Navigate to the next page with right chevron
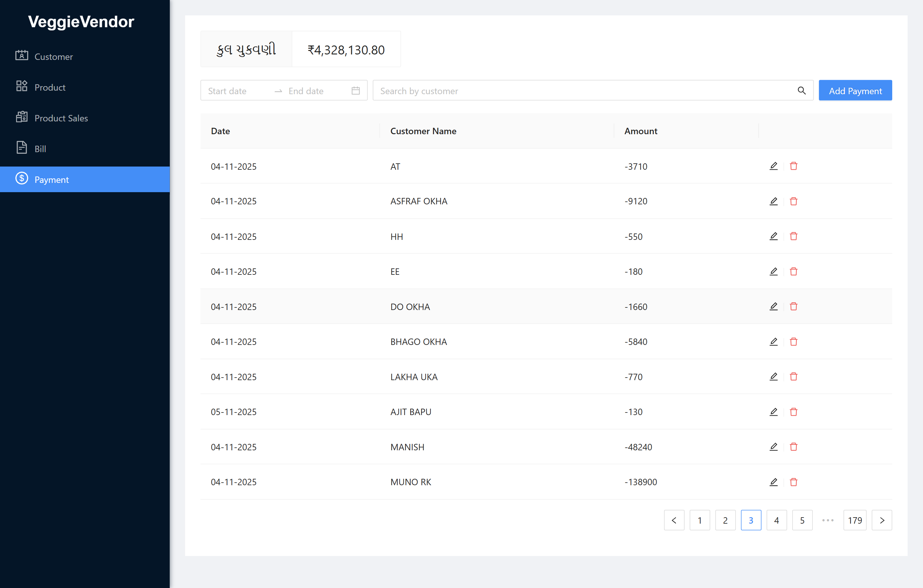This screenshot has height=588, width=923. pyautogui.click(x=882, y=520)
